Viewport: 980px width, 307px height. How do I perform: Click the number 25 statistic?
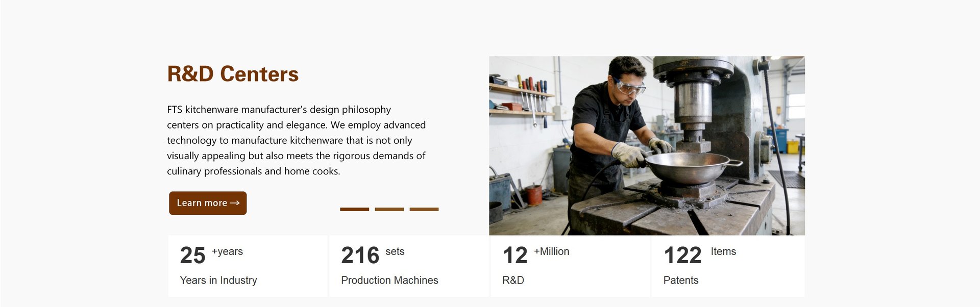[x=192, y=255]
